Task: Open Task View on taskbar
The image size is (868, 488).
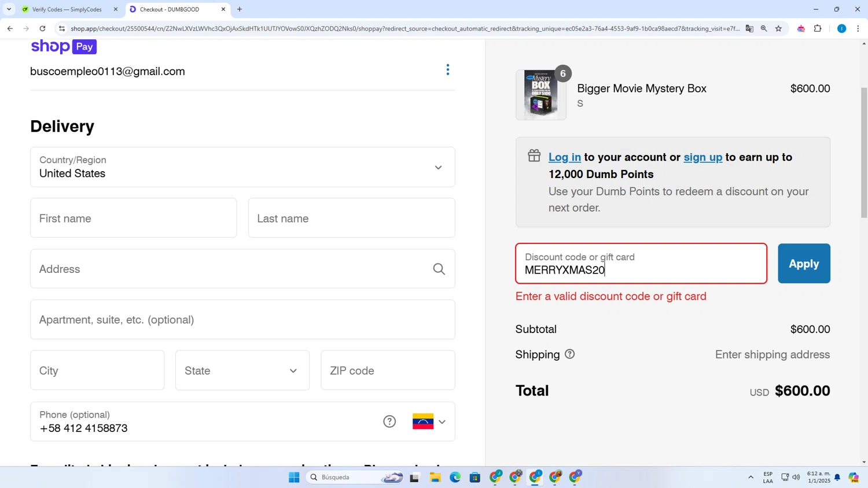Action: point(414,477)
